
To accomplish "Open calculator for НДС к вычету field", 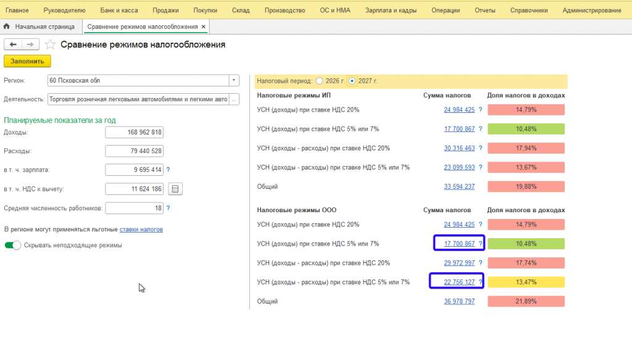I will tap(175, 189).
